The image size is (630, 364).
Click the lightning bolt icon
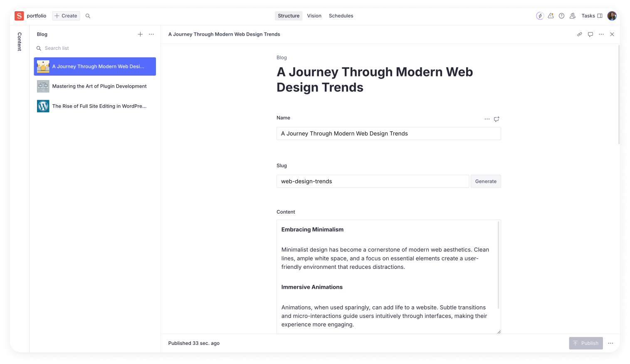coord(540,16)
